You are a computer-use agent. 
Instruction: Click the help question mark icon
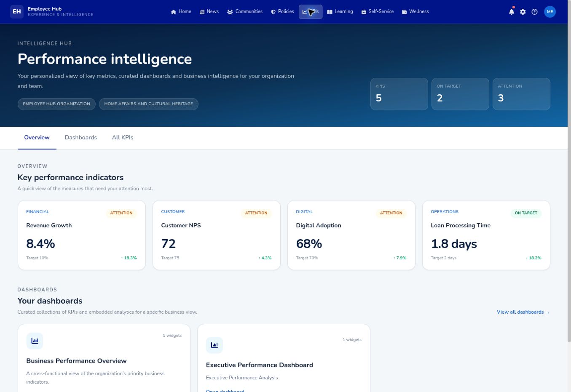pyautogui.click(x=535, y=12)
